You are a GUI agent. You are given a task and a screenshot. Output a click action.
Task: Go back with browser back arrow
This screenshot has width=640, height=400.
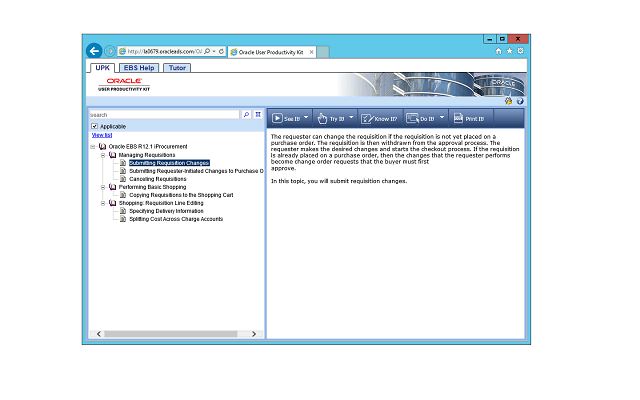coord(95,50)
